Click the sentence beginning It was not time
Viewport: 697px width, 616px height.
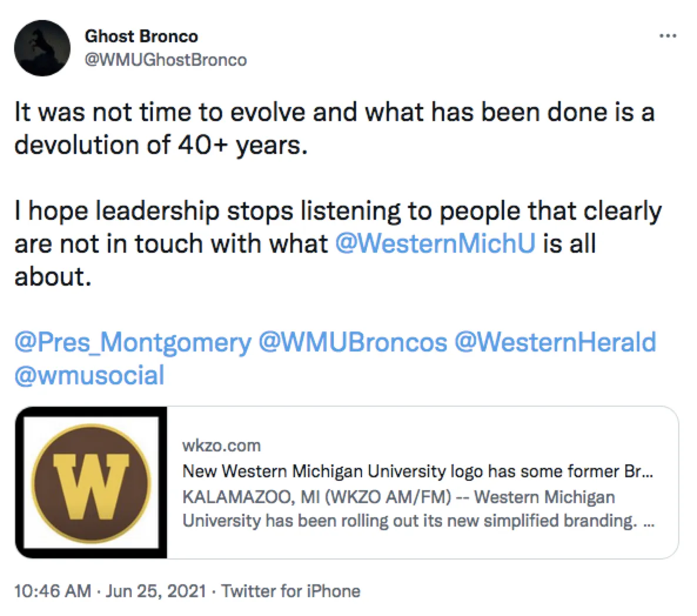(x=334, y=112)
